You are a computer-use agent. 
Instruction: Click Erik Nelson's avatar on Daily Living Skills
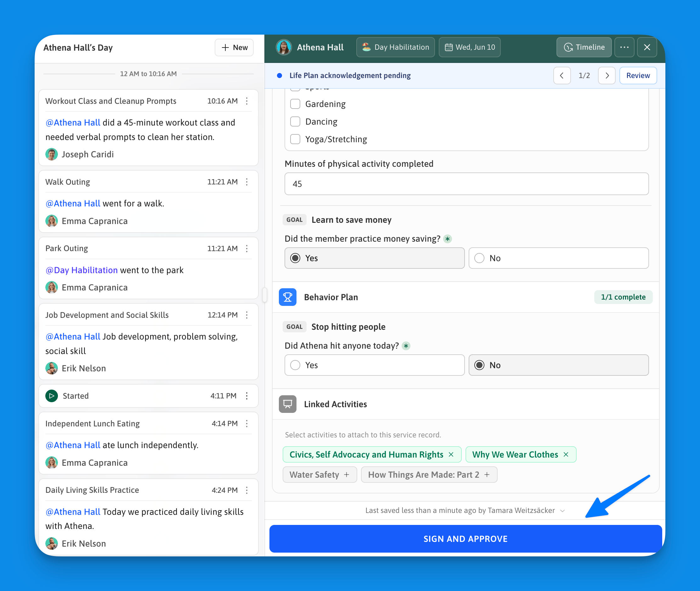(x=52, y=543)
